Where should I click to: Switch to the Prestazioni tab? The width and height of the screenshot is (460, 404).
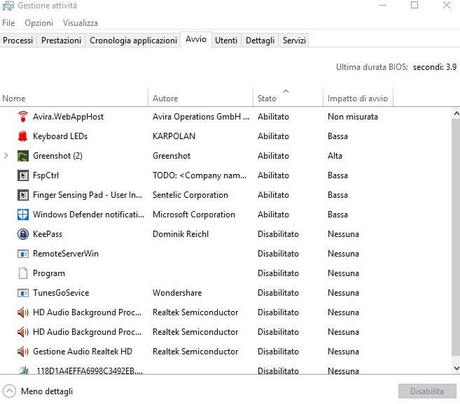pyautogui.click(x=61, y=40)
